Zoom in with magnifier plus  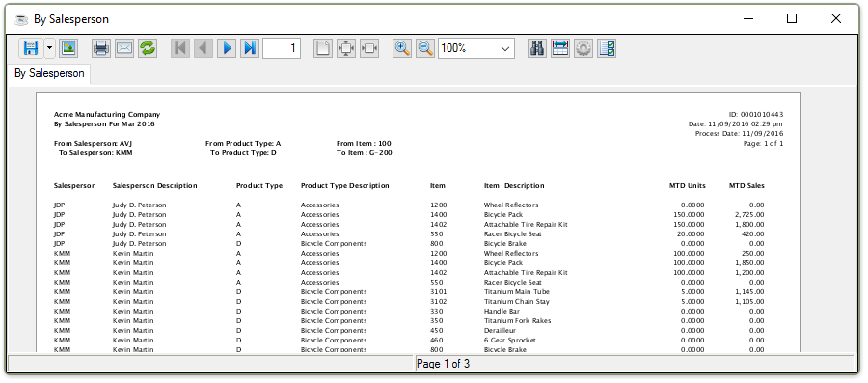click(402, 48)
